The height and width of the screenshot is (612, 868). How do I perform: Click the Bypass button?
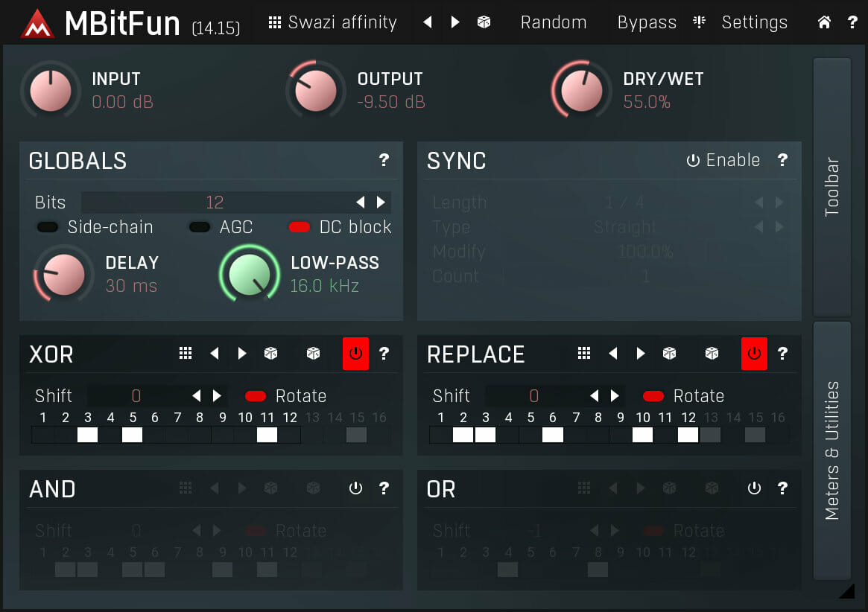(x=647, y=22)
